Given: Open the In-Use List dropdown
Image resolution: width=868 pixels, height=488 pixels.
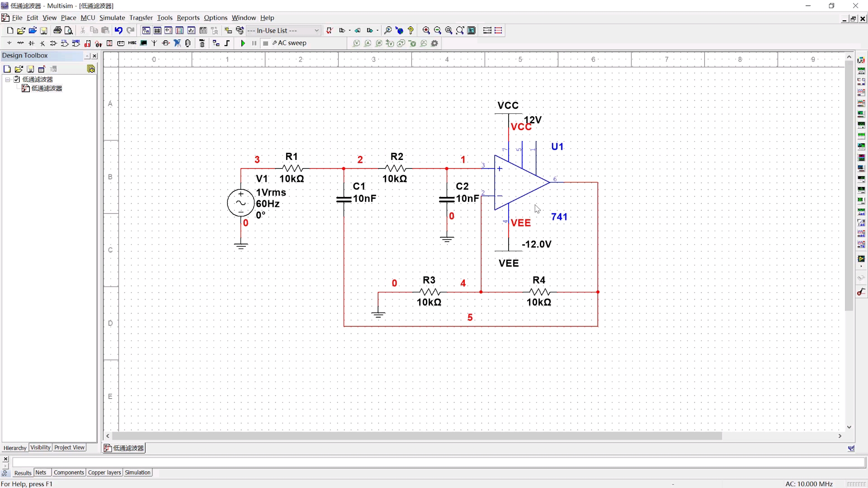Looking at the screenshot, I should pyautogui.click(x=316, y=30).
